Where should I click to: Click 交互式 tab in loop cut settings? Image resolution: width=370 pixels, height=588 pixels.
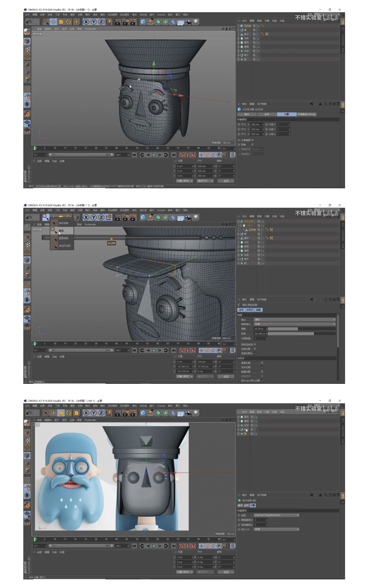[250, 310]
